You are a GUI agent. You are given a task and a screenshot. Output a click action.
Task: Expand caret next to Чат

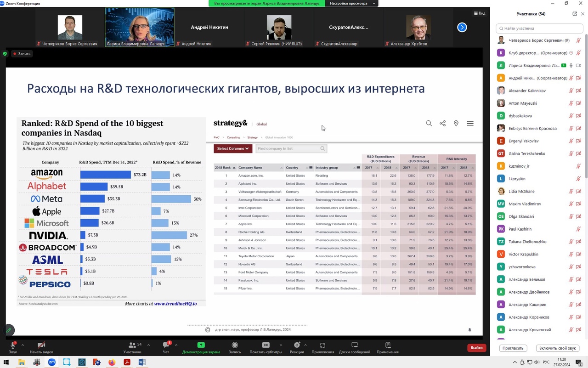[x=176, y=345]
